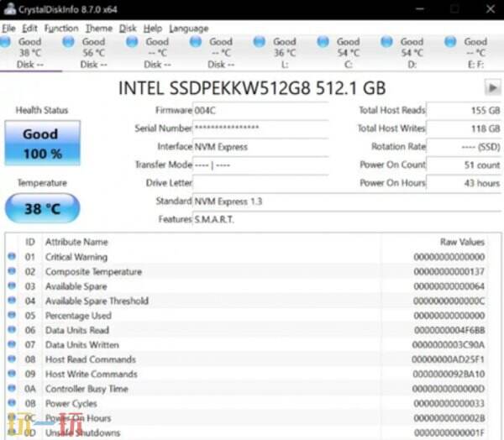Go to next disk with arrow button

point(492,87)
